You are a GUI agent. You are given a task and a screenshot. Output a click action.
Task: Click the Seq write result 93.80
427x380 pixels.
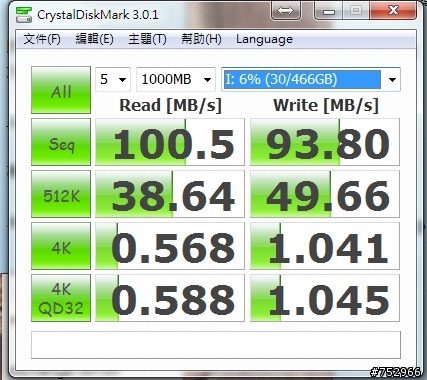coord(325,142)
